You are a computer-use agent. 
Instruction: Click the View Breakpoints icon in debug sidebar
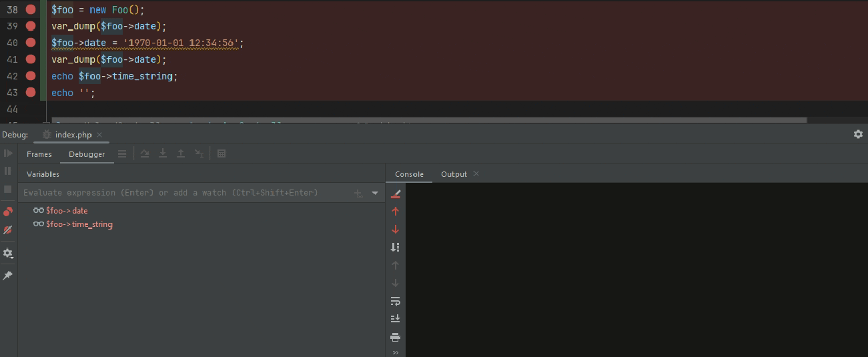click(8, 212)
